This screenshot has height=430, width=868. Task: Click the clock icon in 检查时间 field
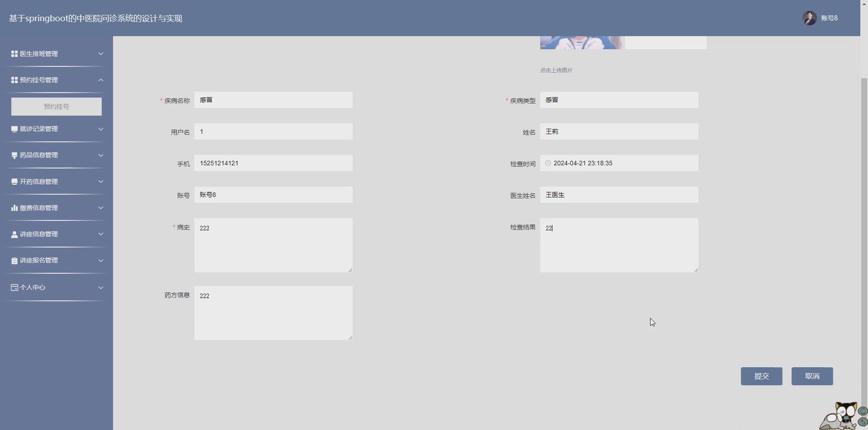pyautogui.click(x=548, y=163)
